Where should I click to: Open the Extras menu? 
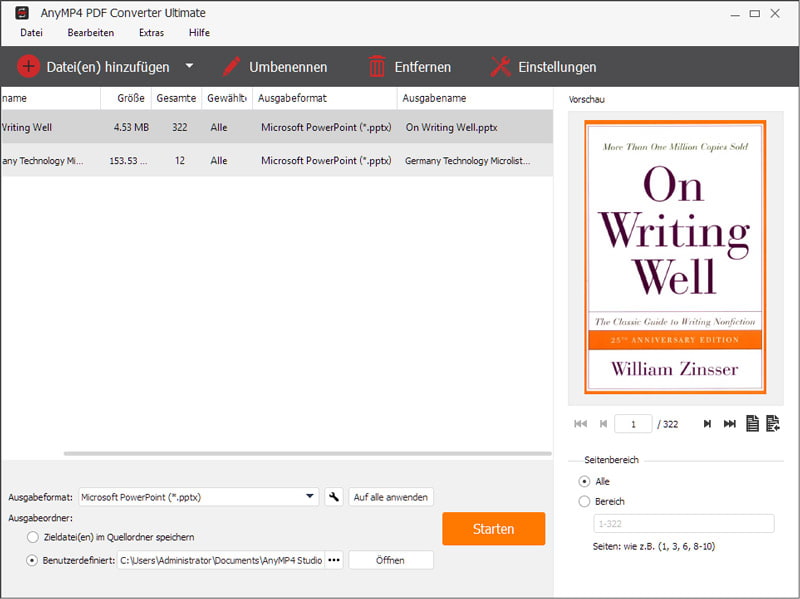152,33
